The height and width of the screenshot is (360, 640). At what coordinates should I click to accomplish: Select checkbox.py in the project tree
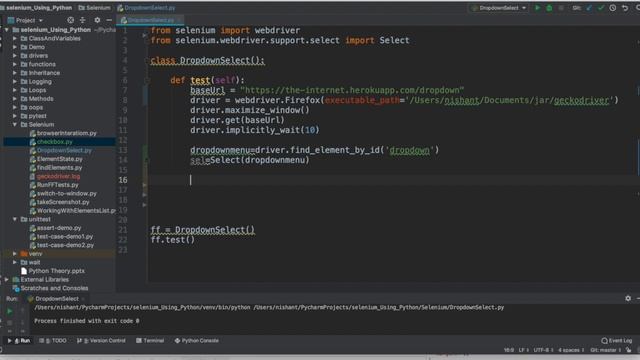55,142
